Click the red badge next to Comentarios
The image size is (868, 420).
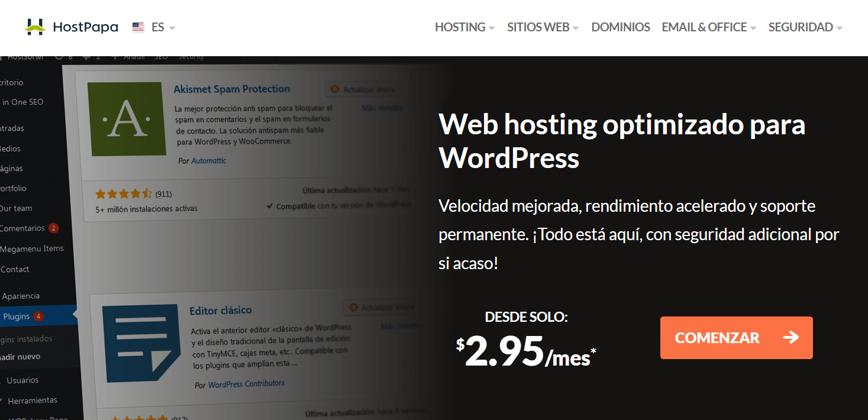pyautogui.click(x=53, y=228)
